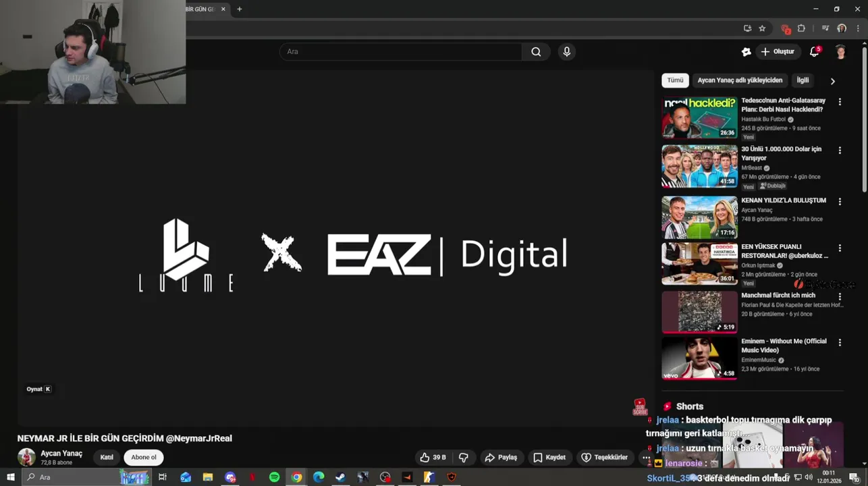Start voice search with the microphone icon
This screenshot has width=868, height=486.
coord(566,52)
